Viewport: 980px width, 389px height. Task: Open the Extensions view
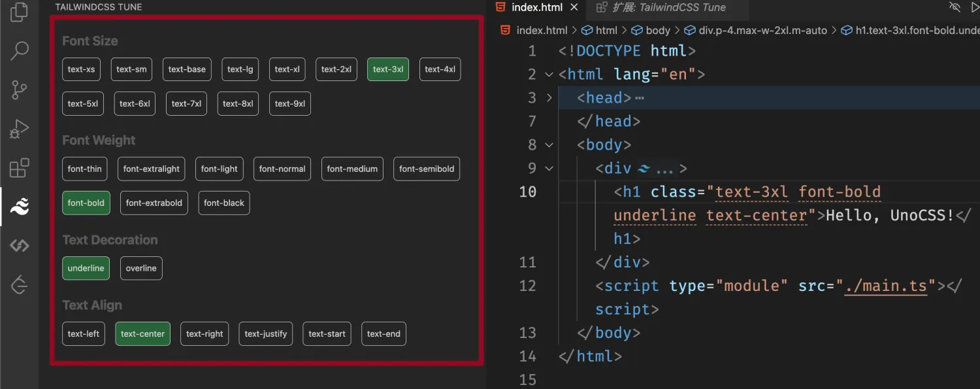[x=20, y=168]
